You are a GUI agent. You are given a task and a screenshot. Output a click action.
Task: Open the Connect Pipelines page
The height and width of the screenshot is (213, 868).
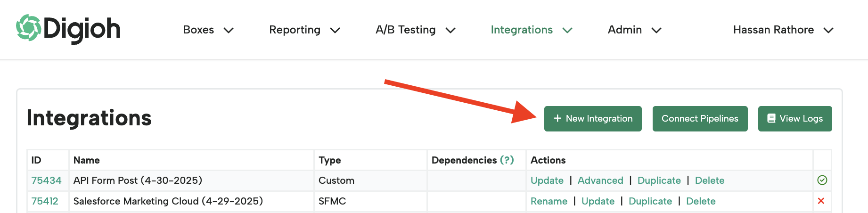(700, 119)
